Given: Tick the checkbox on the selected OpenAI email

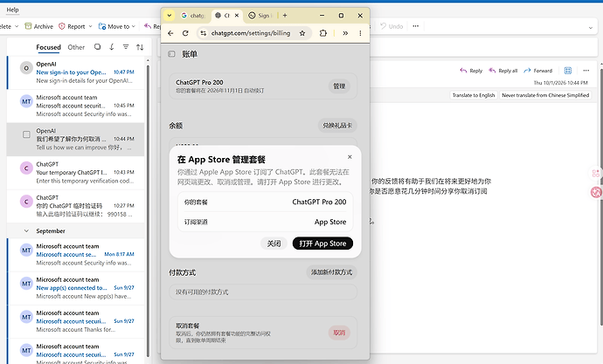Looking at the screenshot, I should (26, 134).
